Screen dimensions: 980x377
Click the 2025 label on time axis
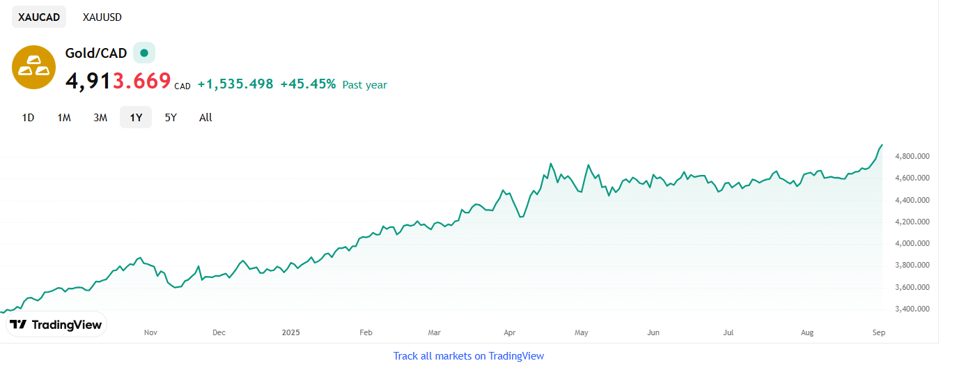coord(291,333)
